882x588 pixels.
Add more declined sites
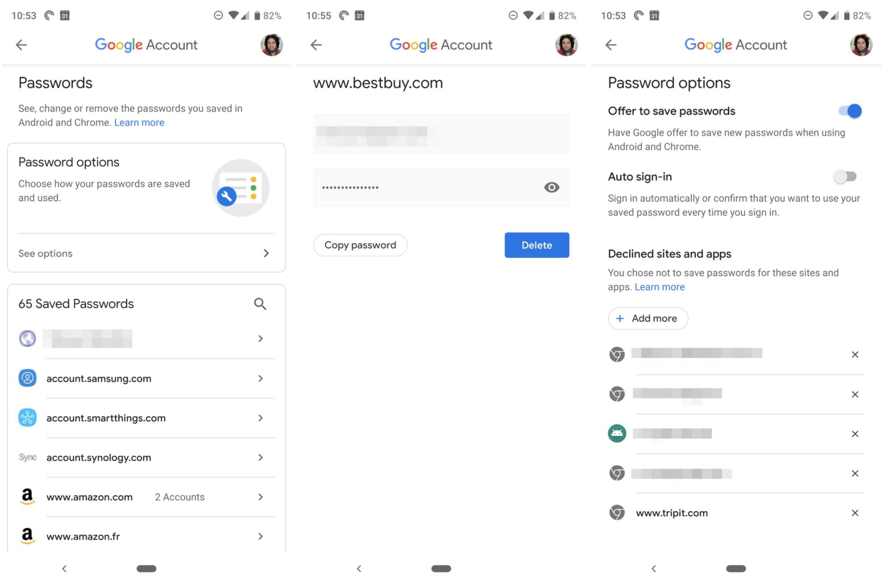coord(648,318)
